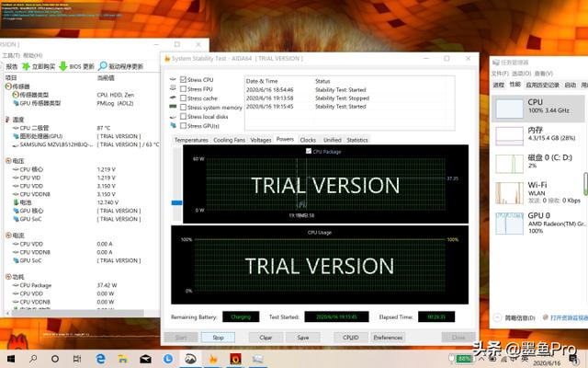Click the Preferences button
588x368 pixels.
click(388, 338)
